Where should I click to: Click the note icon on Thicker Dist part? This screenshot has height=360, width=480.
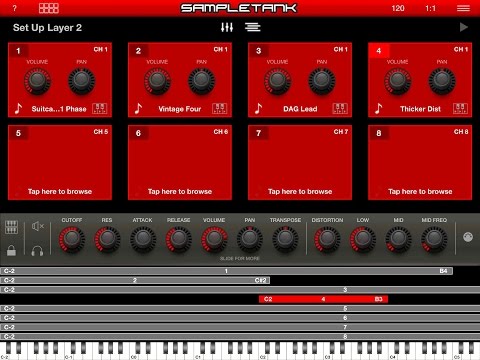[378, 108]
